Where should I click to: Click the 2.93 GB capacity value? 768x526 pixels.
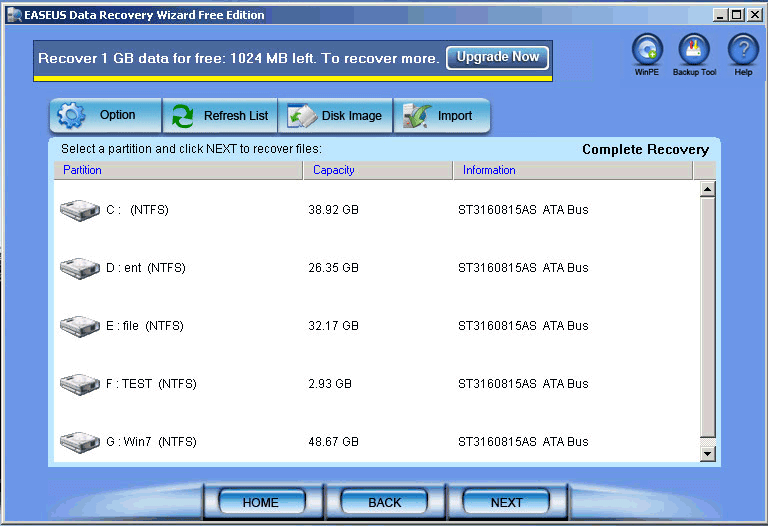pos(330,384)
